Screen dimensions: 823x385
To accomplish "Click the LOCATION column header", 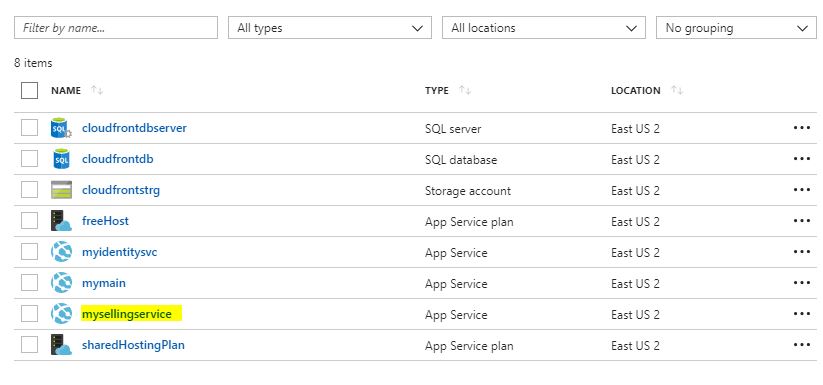I will [636, 91].
